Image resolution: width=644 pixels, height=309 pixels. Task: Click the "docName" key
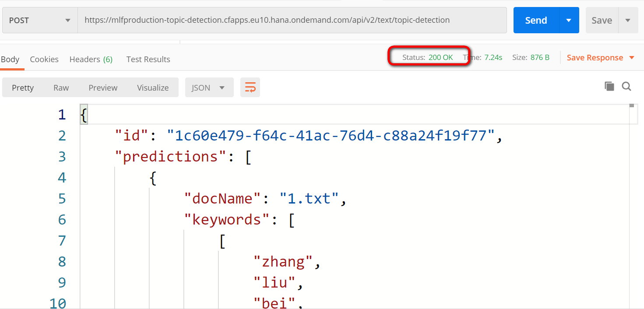223,198
